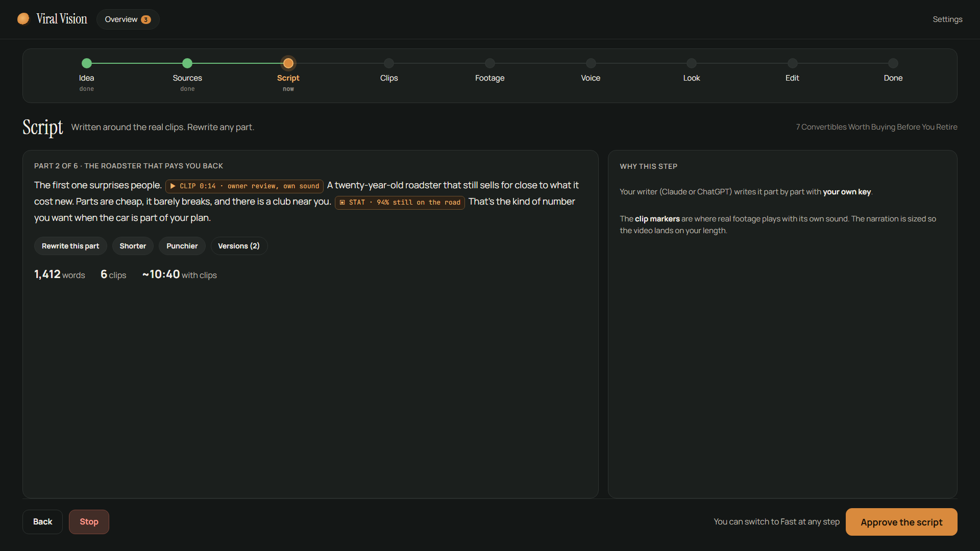Click the 'Script' page heading
Image resolution: width=980 pixels, height=551 pixels.
click(43, 127)
